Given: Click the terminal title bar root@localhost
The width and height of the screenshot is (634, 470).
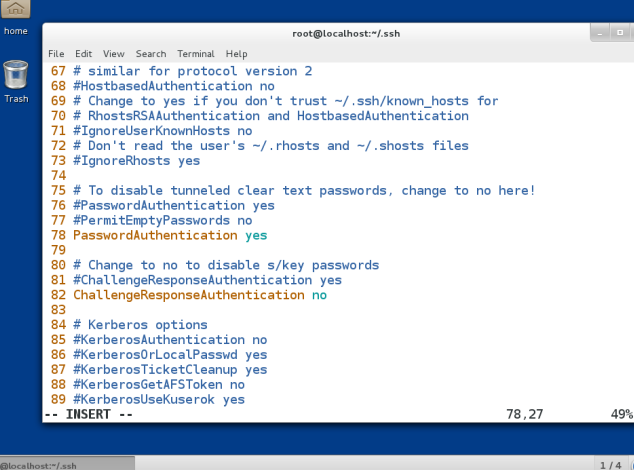Looking at the screenshot, I should [x=346, y=34].
